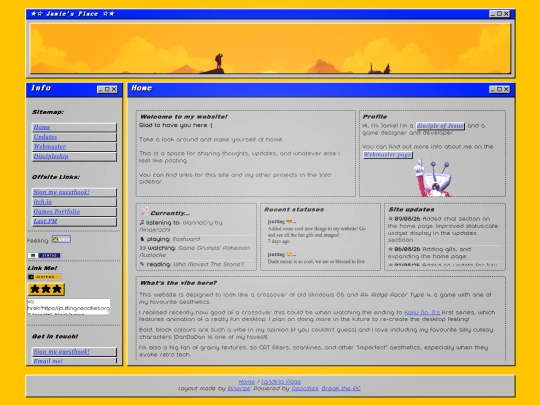
Task: Click the footer Landing Page link
Action: 281,382
